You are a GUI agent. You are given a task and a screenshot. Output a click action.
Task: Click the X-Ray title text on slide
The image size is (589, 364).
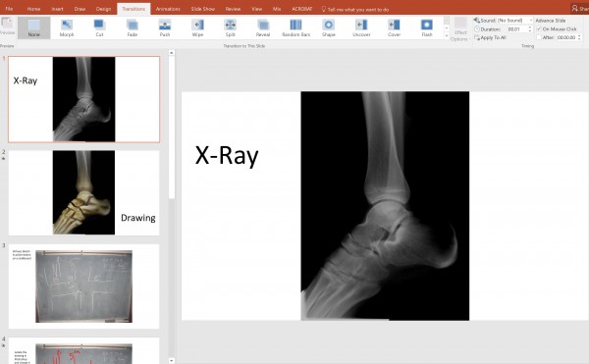pos(227,155)
